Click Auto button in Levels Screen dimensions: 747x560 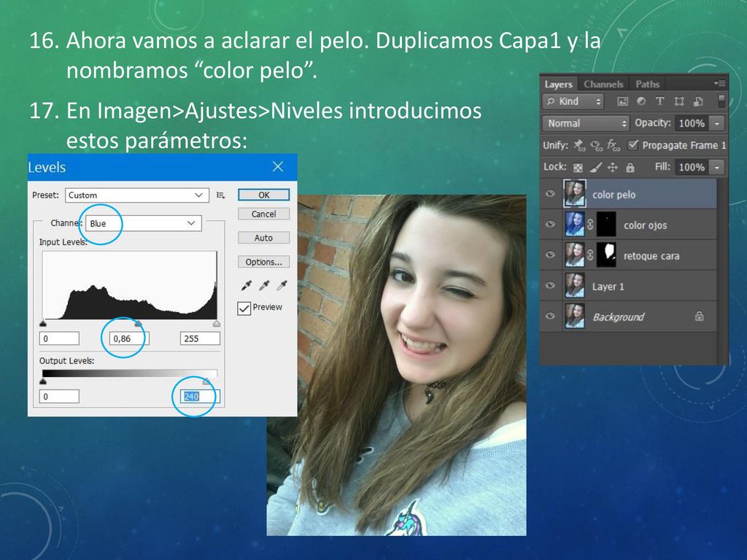263,238
